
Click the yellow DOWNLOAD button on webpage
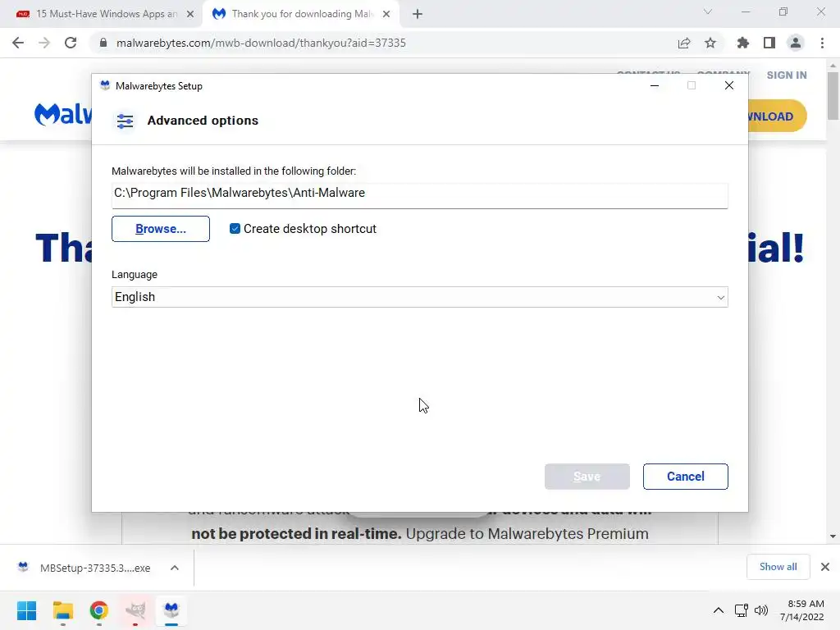[778, 116]
